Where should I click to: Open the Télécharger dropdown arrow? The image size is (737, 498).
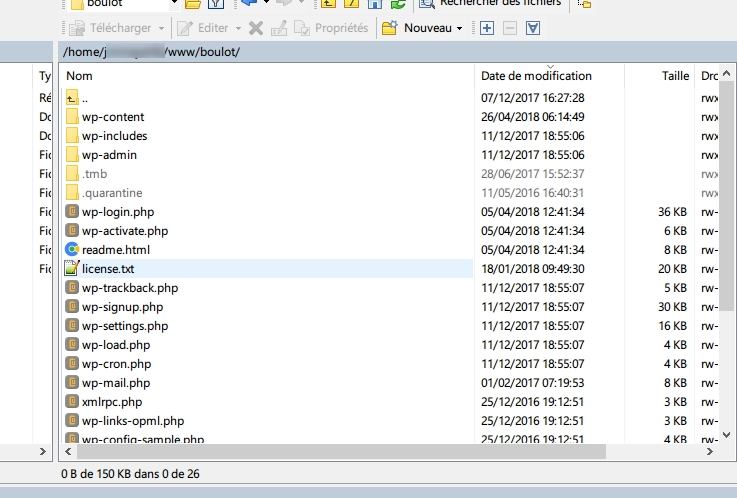coord(161,28)
